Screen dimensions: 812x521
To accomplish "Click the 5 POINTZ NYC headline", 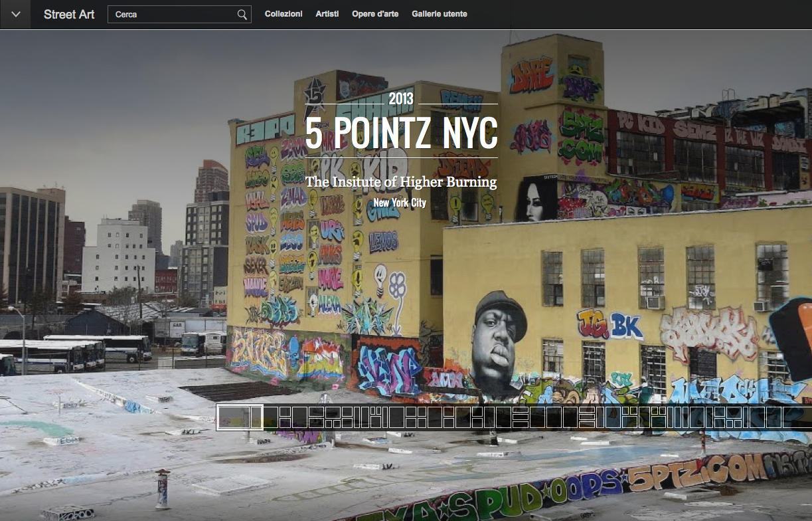I will [401, 132].
